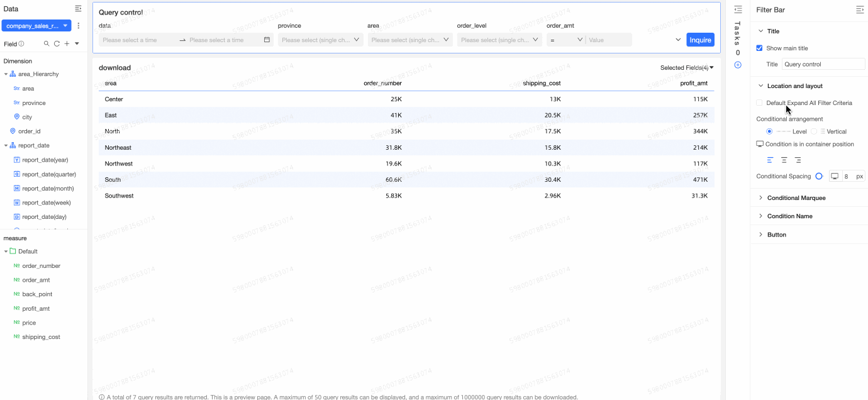This screenshot has width=868, height=400.
Task: Open the area filter dropdown
Action: point(410,40)
